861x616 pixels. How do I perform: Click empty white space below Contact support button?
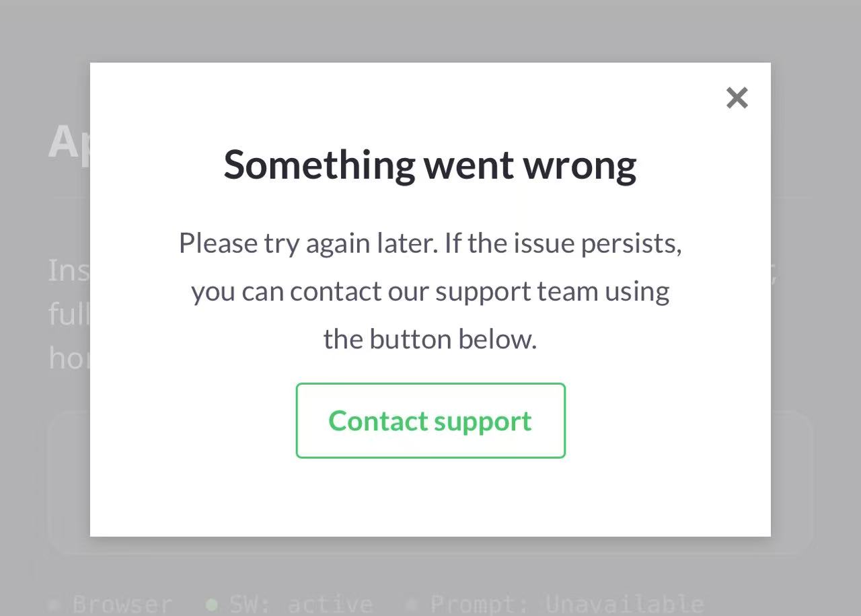[x=430, y=498]
